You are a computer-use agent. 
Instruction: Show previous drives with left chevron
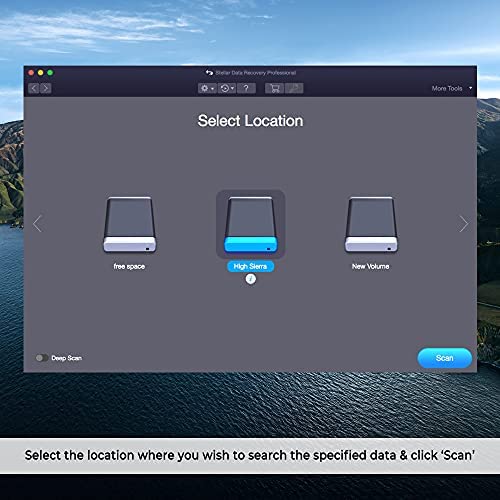coord(38,224)
